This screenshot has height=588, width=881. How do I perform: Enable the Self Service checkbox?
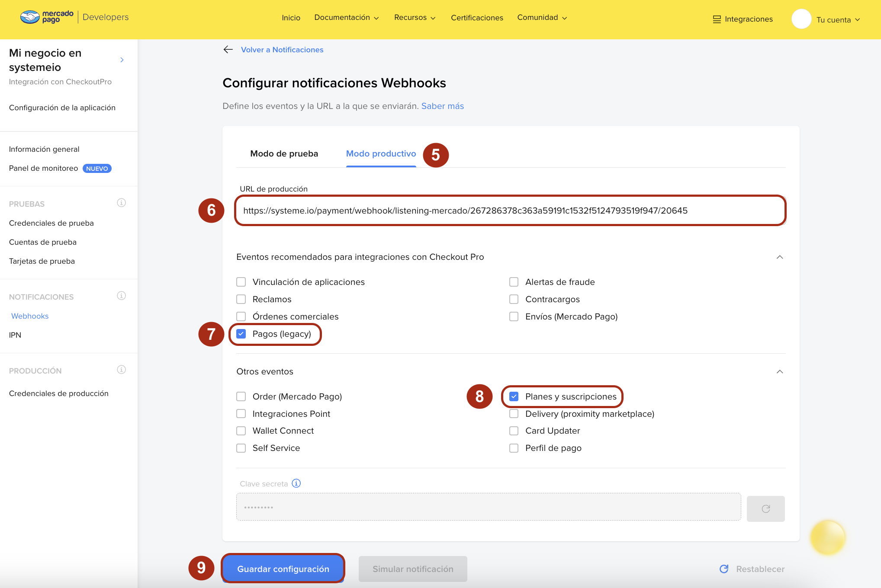241,448
